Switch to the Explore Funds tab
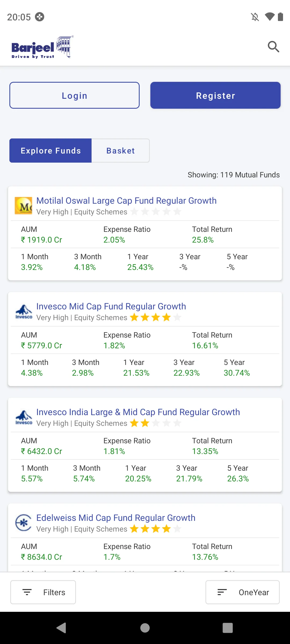Screen dimensions: 290x644 point(50,151)
